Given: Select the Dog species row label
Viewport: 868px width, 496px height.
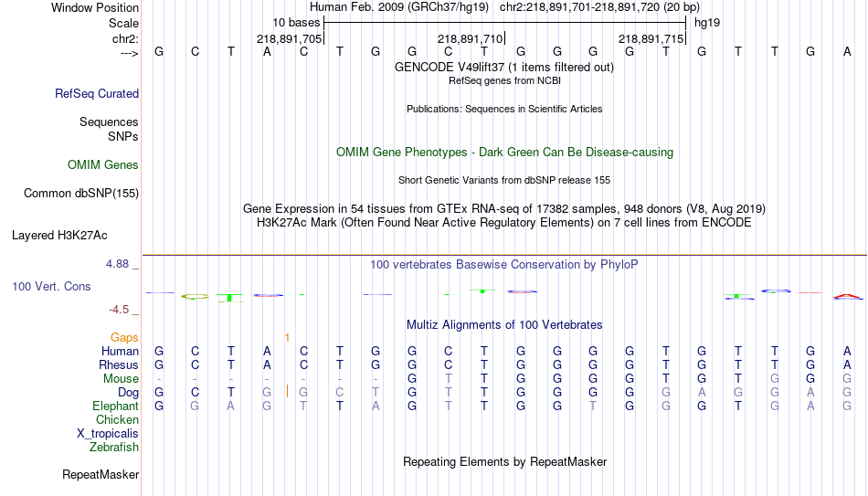Looking at the screenshot, I should [129, 393].
